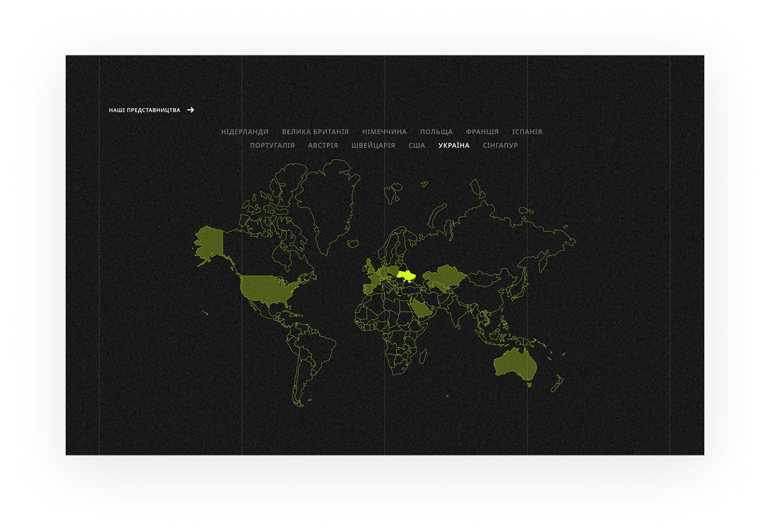The image size is (770, 532).
Task: Click the active Україна tab
Action: [454, 146]
